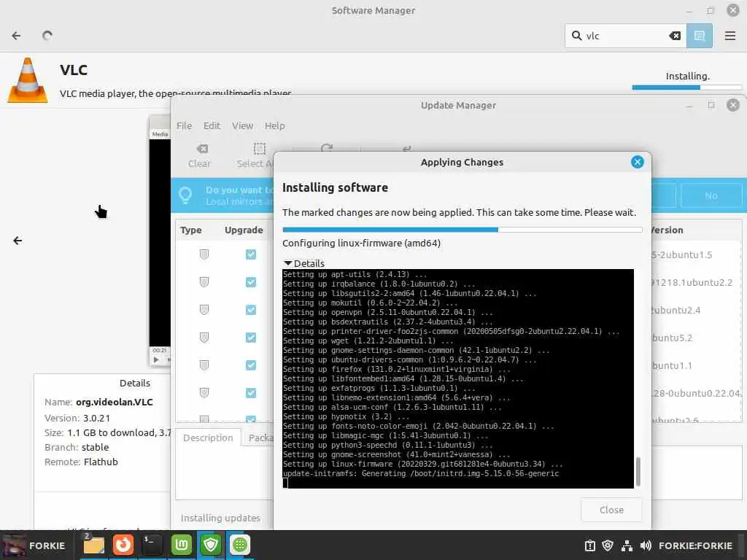The width and height of the screenshot is (747, 560).
Task: Click 'Configuring linux-firmware (amd64)' status text
Action: [x=362, y=243]
